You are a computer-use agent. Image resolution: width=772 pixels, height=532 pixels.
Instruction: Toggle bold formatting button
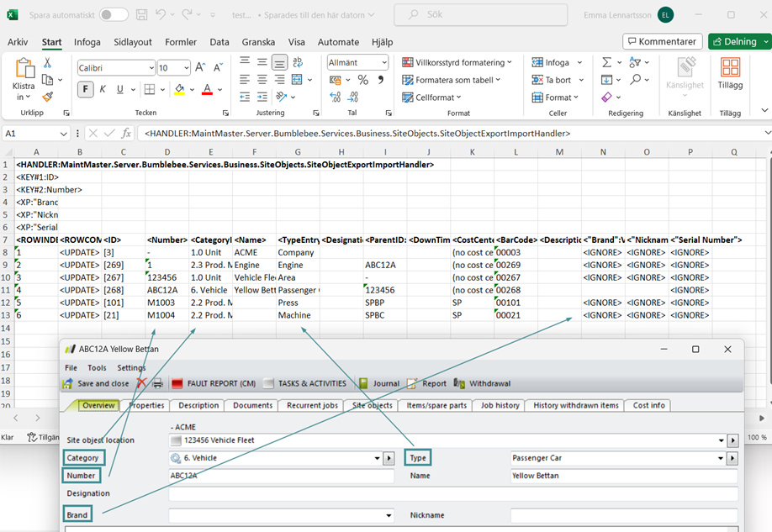86,89
